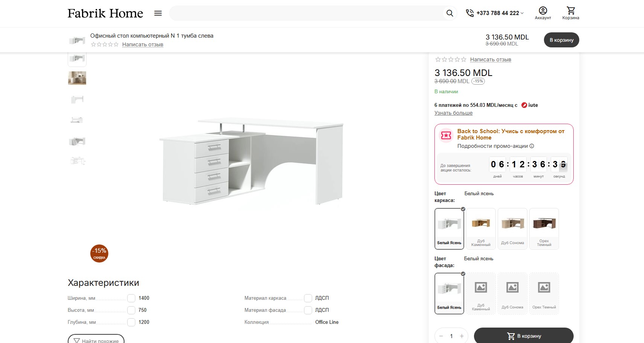This screenshot has height=343, width=644.
Task: Click the small product thumbnail in sticky header
Action: point(77,40)
